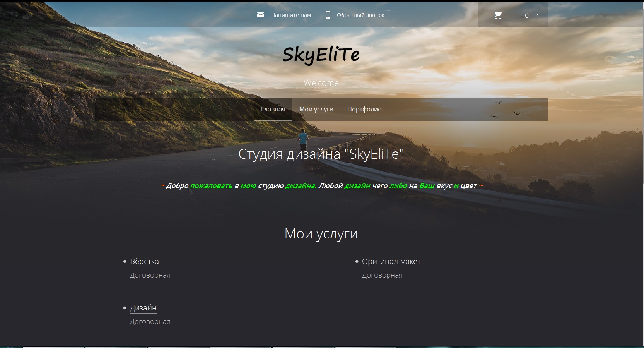Click the large "Мои услуги" section heading
Image resolution: width=644 pixels, height=348 pixels.
pos(321,233)
